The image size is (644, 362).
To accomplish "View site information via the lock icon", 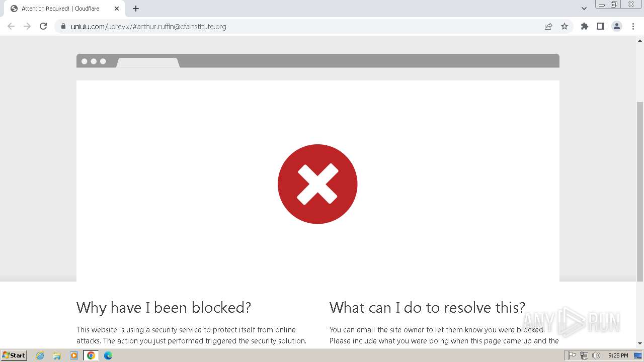I will 63,26.
